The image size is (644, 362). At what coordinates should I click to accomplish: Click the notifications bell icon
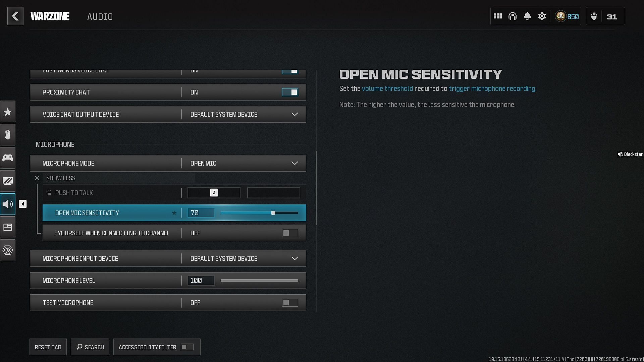(x=527, y=16)
